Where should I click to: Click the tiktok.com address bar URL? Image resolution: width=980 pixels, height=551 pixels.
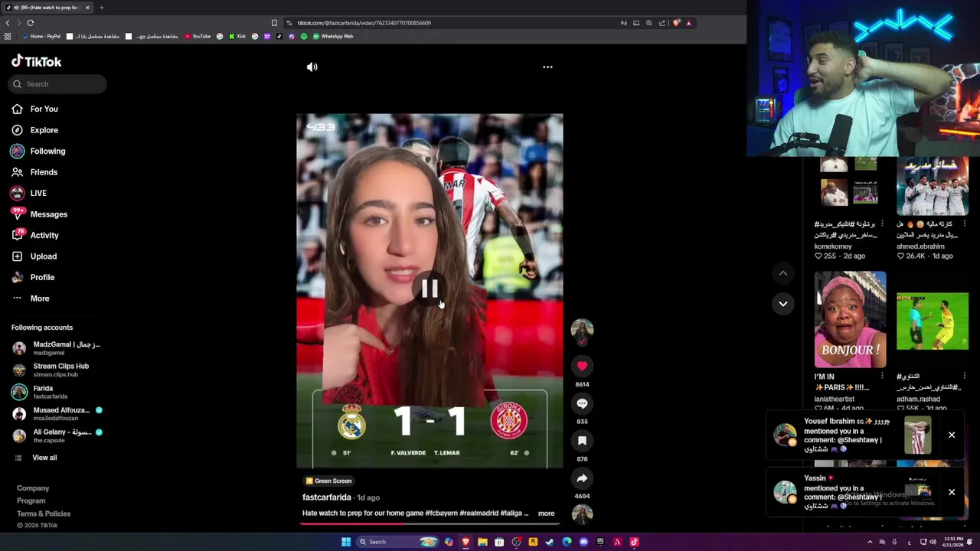click(364, 23)
